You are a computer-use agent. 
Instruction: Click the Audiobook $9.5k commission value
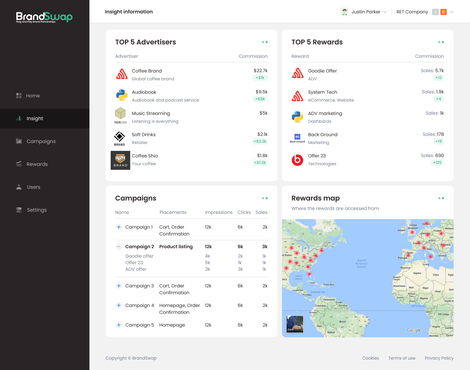click(x=262, y=92)
